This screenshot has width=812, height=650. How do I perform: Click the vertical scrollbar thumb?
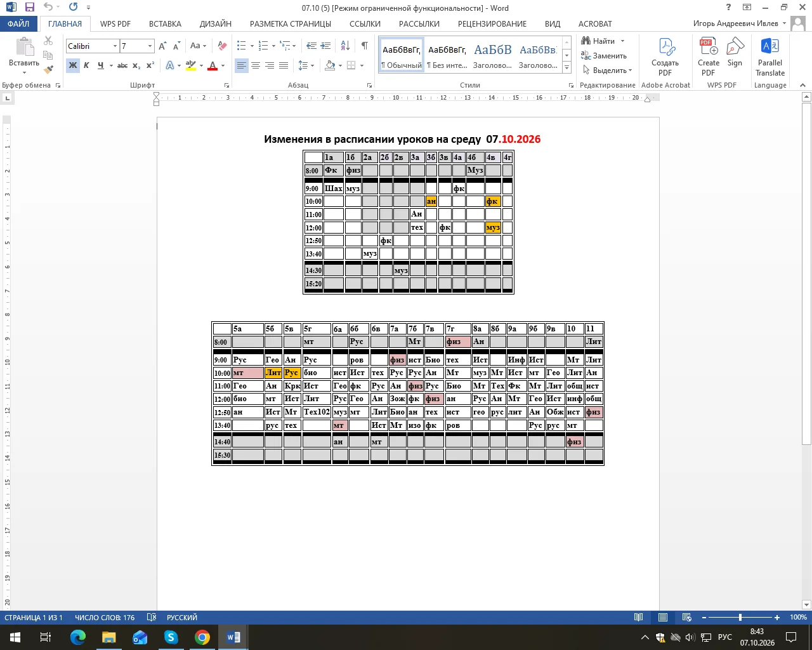point(807,274)
